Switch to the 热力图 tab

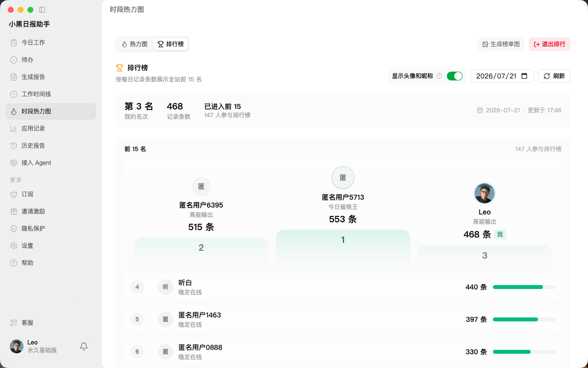coord(135,44)
